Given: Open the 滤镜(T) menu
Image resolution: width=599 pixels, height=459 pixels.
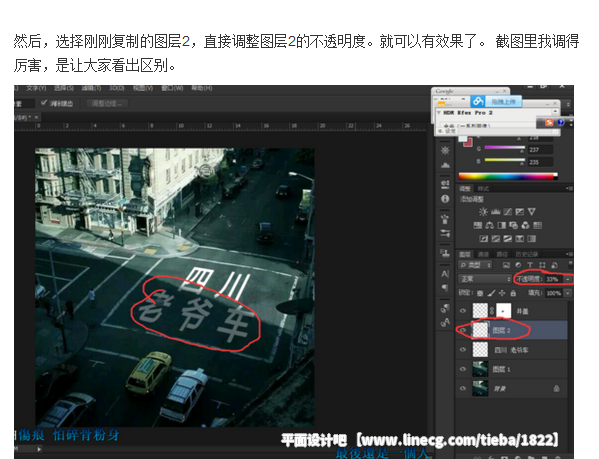Looking at the screenshot, I should click(x=91, y=88).
